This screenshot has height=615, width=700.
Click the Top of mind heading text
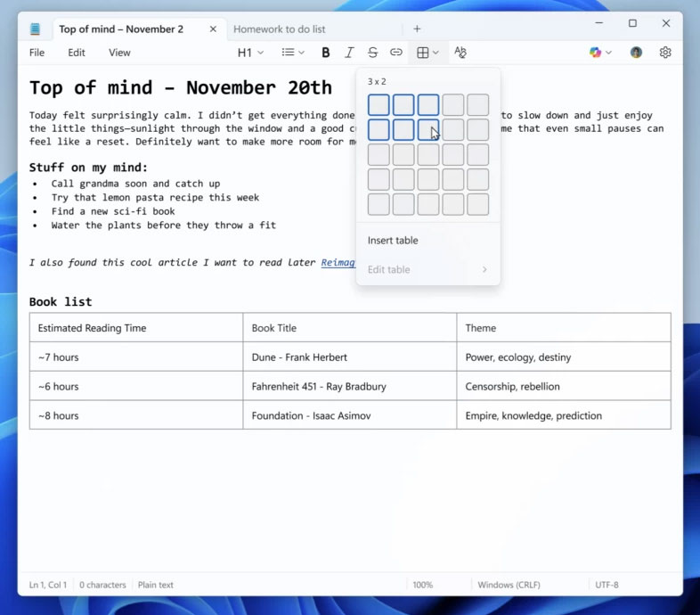[181, 87]
